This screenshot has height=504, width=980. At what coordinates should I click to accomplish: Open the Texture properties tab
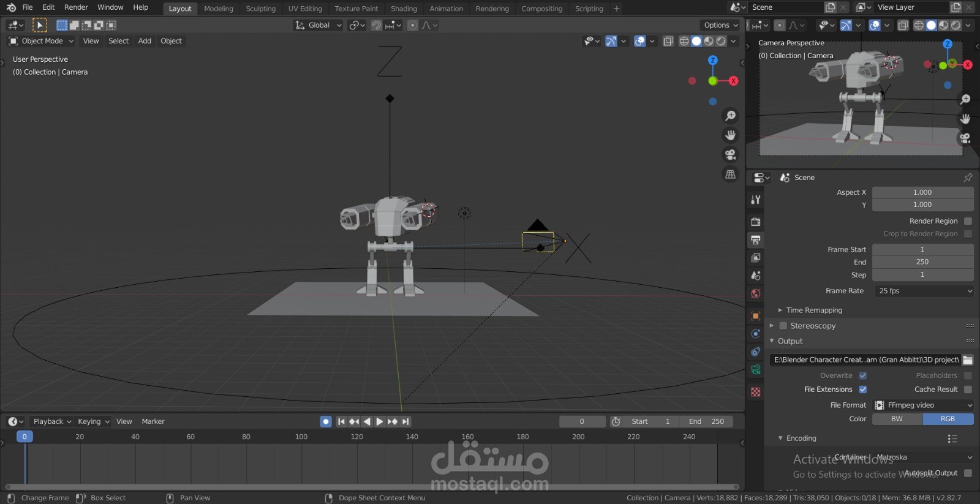[756, 392]
